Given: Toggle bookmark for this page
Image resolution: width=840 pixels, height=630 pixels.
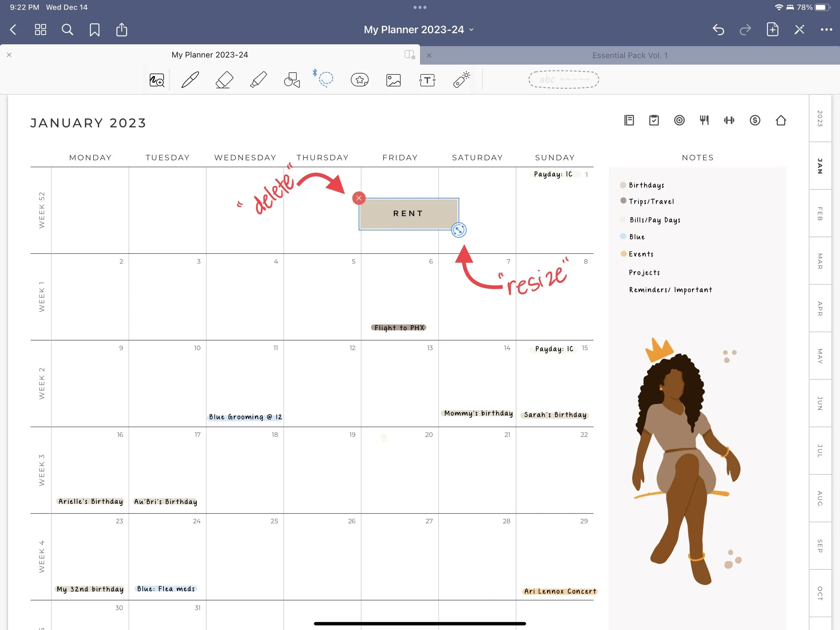Looking at the screenshot, I should [x=94, y=30].
